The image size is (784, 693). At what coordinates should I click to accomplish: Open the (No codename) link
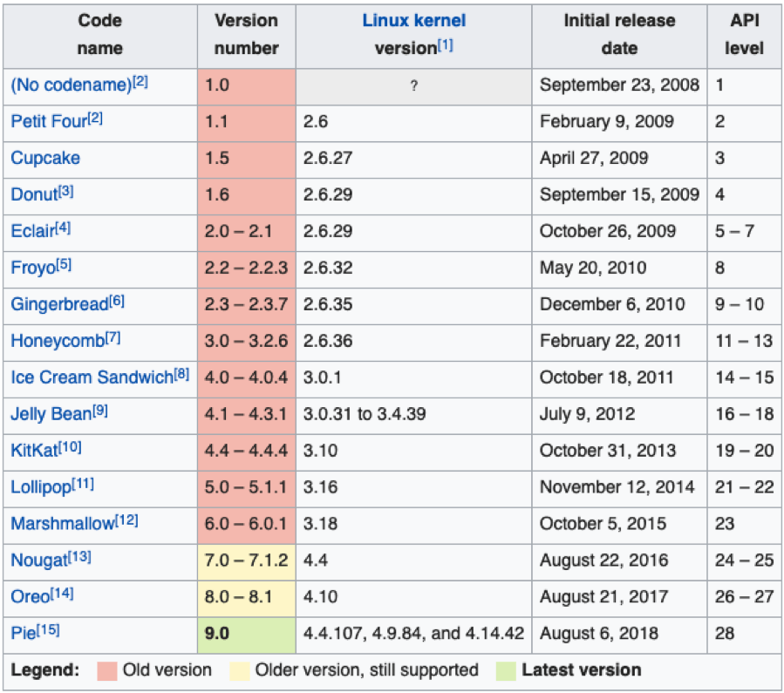pyautogui.click(x=72, y=85)
